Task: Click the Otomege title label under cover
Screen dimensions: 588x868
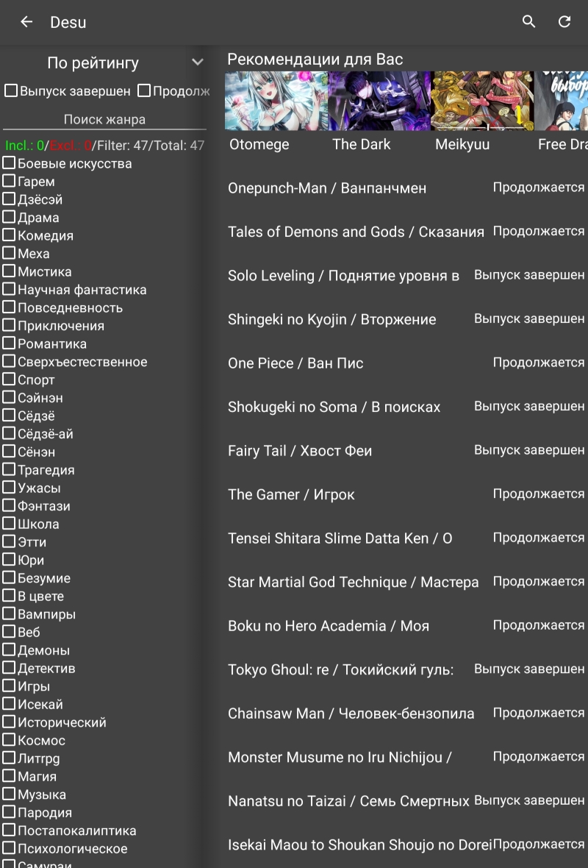Action: click(x=259, y=144)
